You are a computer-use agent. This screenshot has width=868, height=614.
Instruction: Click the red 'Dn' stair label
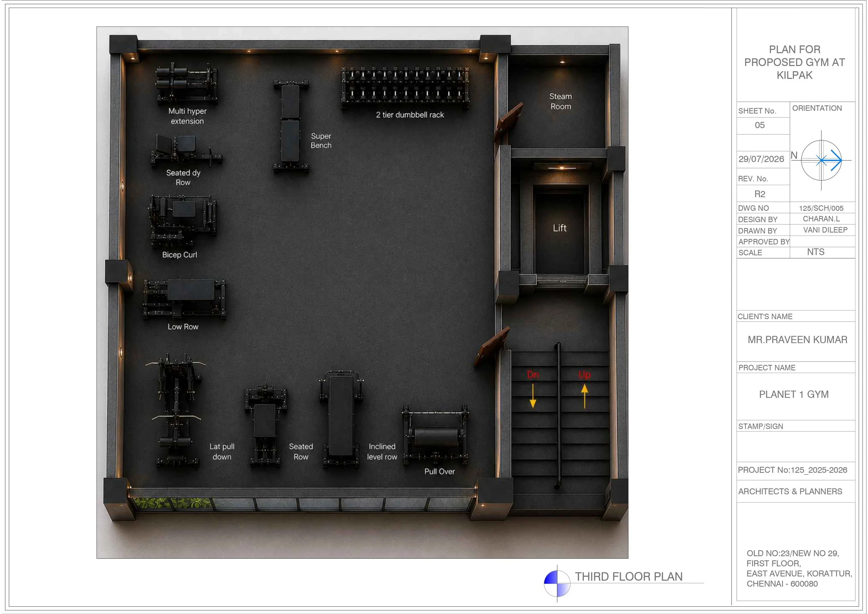pyautogui.click(x=533, y=374)
